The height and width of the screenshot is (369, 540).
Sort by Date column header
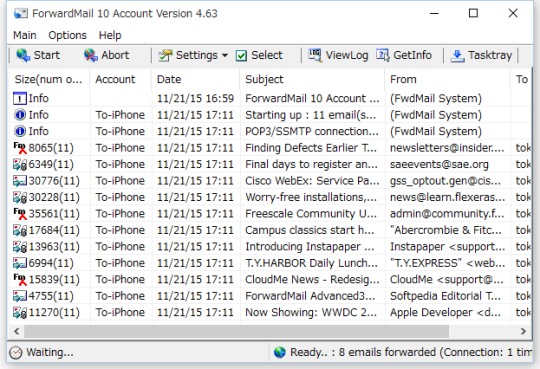coord(195,79)
